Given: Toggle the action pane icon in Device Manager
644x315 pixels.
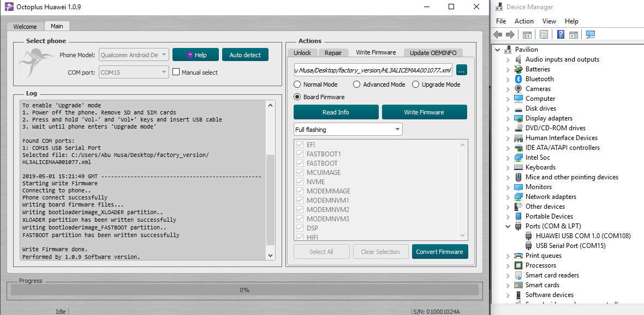Looking at the screenshot, I should click(x=574, y=35).
